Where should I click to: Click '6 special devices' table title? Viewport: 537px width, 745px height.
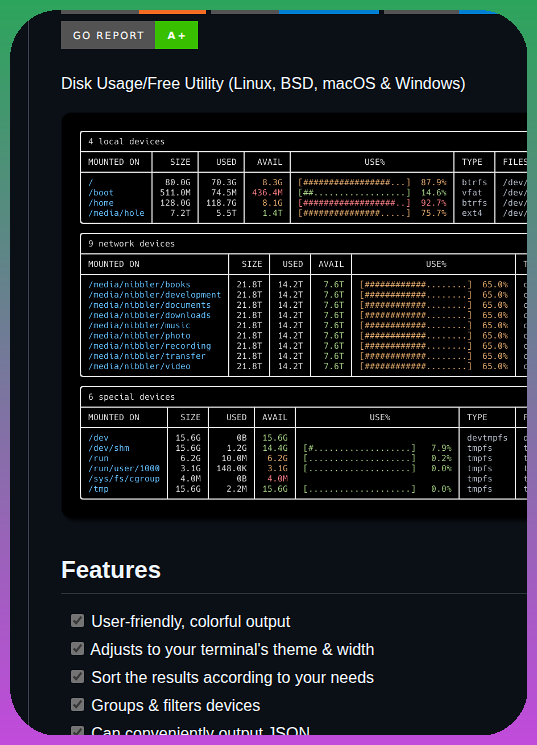(132, 397)
